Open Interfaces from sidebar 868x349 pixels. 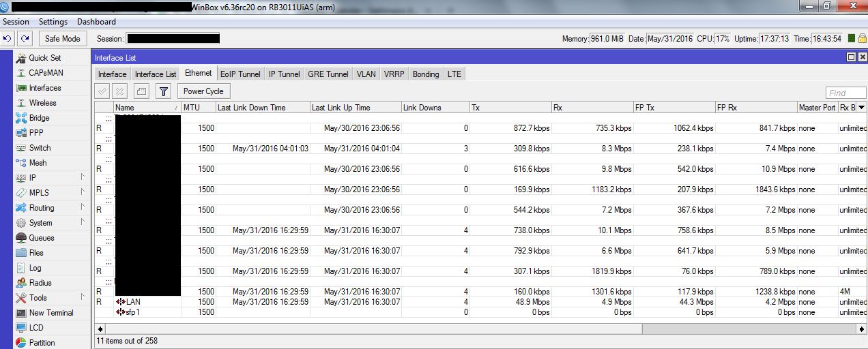(45, 88)
